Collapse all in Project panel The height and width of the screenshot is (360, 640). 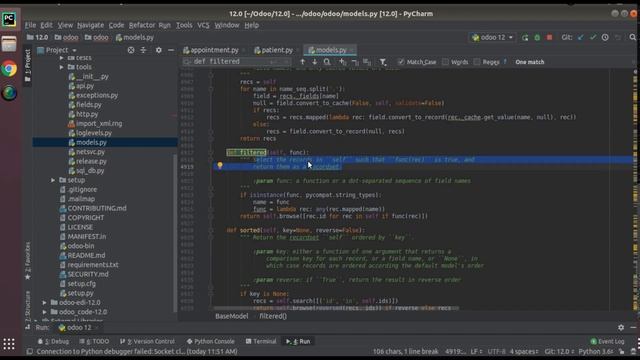pos(143,50)
